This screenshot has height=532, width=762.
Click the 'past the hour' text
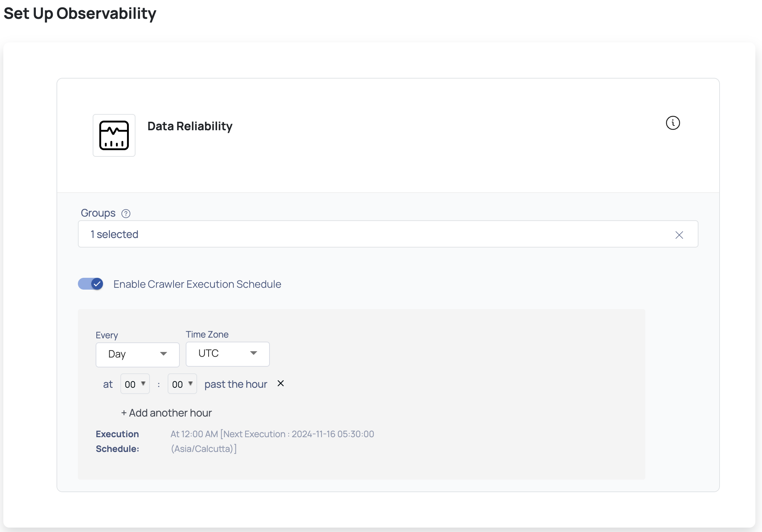pos(236,384)
